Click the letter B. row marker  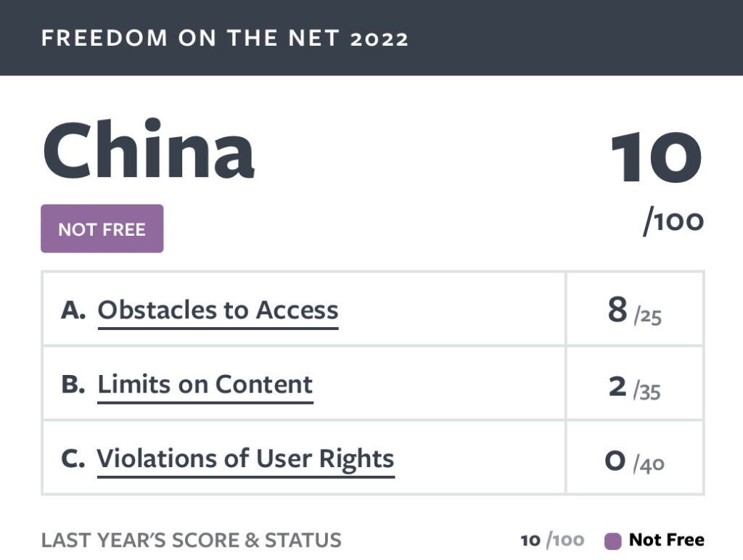[73, 384]
